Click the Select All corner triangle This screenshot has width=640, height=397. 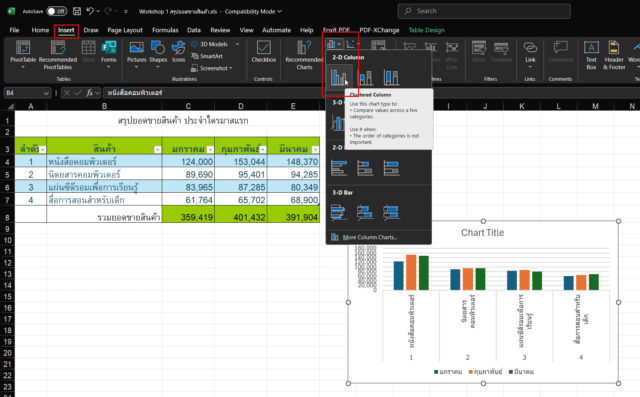(x=10, y=106)
